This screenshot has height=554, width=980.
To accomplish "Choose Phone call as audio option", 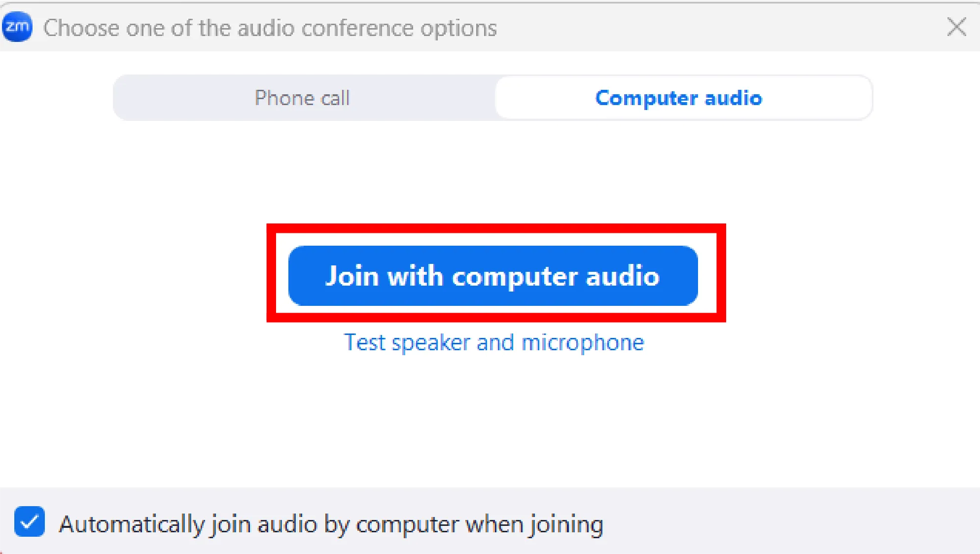I will click(x=302, y=98).
